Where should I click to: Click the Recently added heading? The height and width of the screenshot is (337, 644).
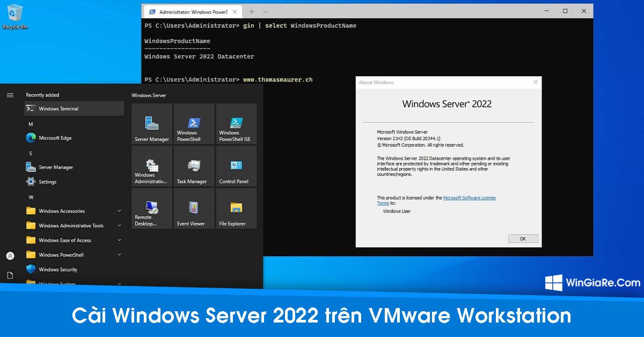[42, 95]
